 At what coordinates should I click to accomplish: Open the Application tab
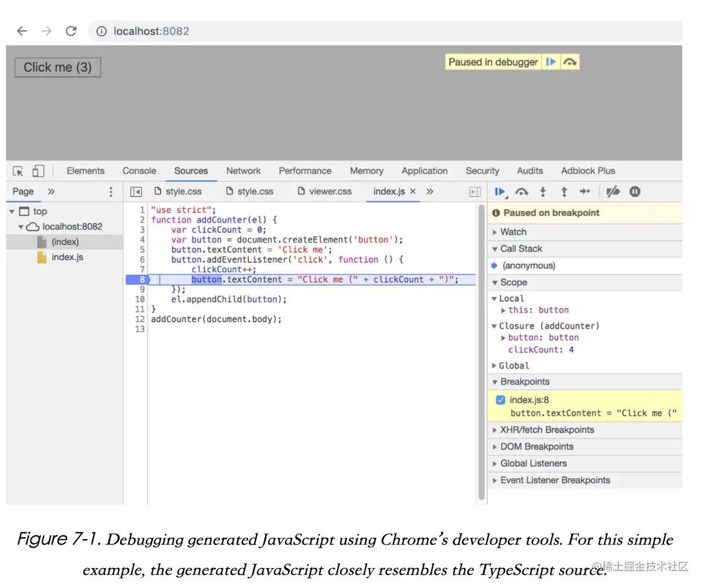424,171
